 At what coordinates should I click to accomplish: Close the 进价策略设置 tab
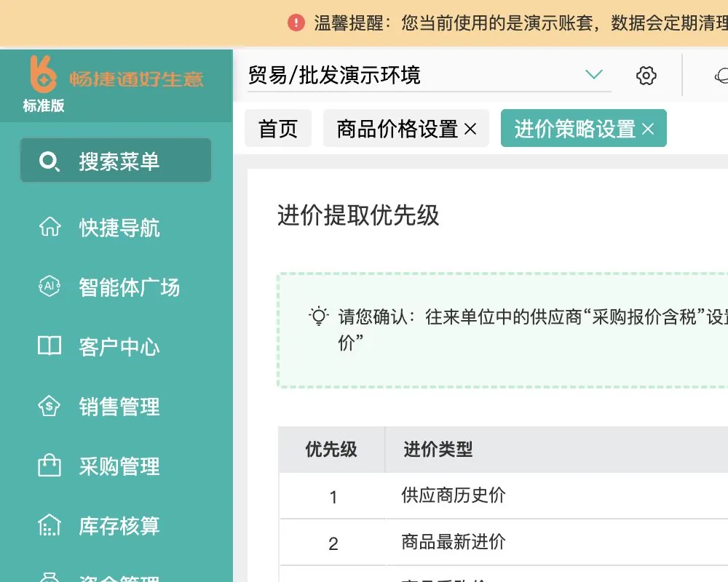pos(648,129)
